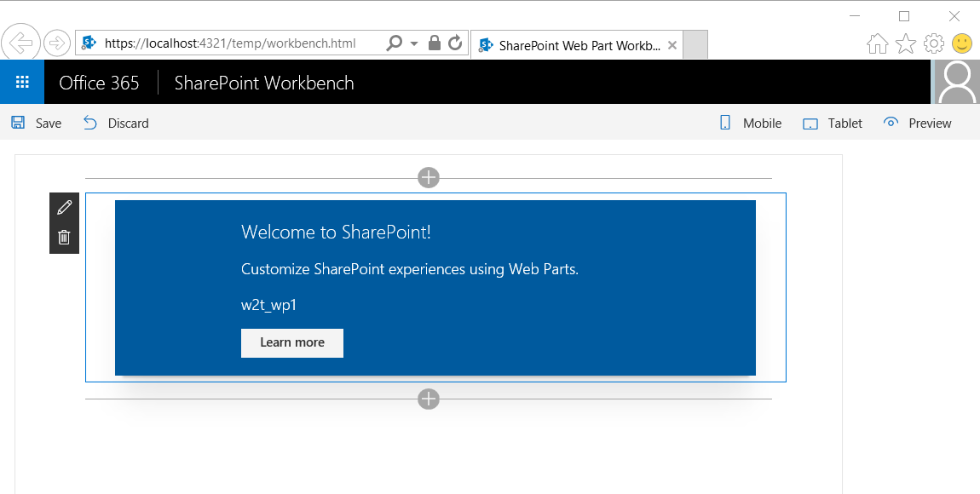Select the SharePoint Web Part Workbench tab
The height and width of the screenshot is (494, 980).
click(x=578, y=45)
